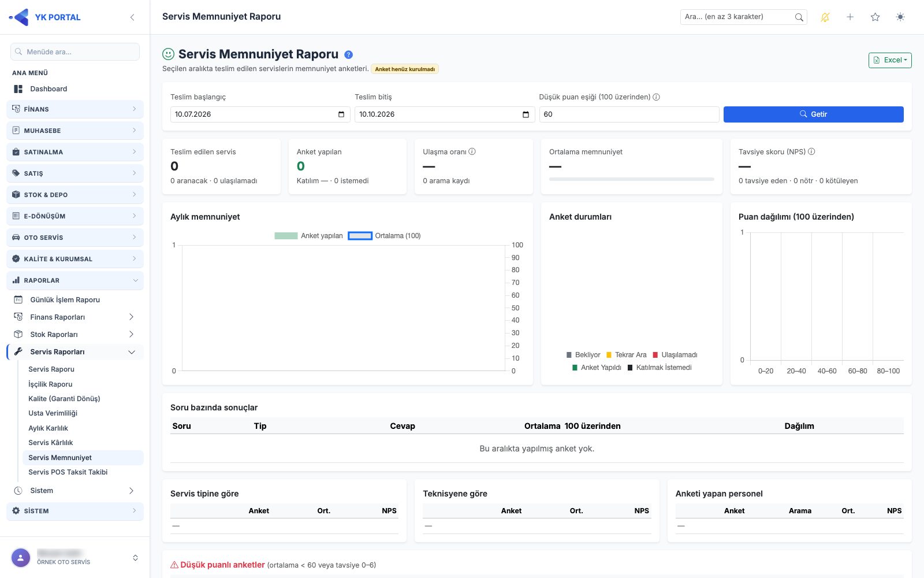Open the Excel export dropdown
The image size is (924, 578).
[890, 60]
